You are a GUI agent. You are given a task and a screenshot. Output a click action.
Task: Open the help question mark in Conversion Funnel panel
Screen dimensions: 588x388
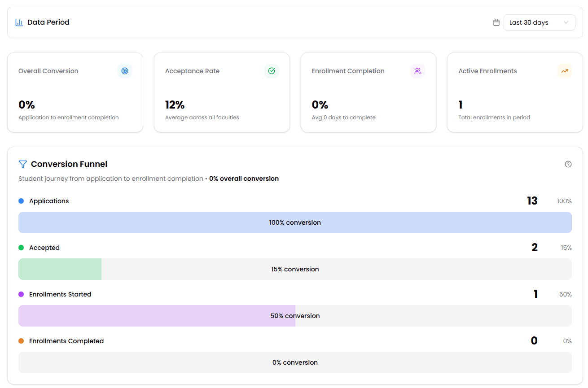pos(568,164)
